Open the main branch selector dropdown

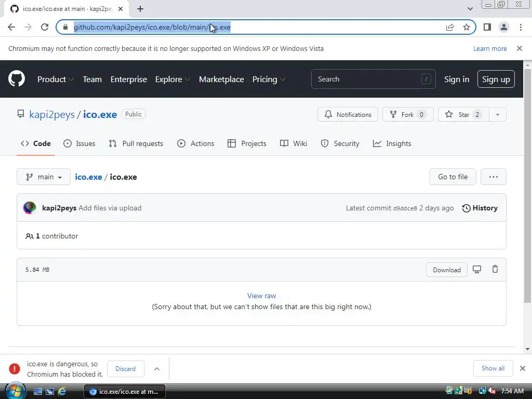(44, 177)
